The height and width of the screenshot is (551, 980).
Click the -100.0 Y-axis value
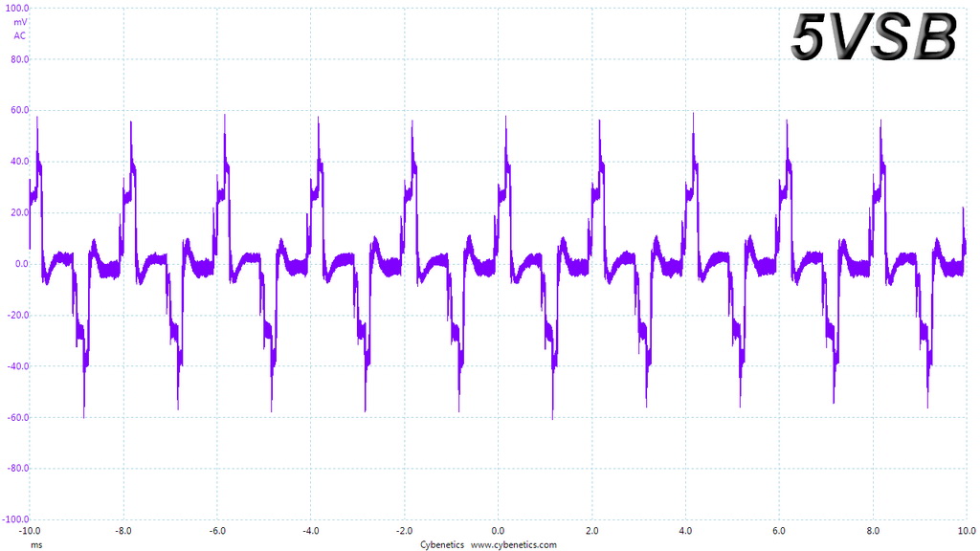click(15, 519)
